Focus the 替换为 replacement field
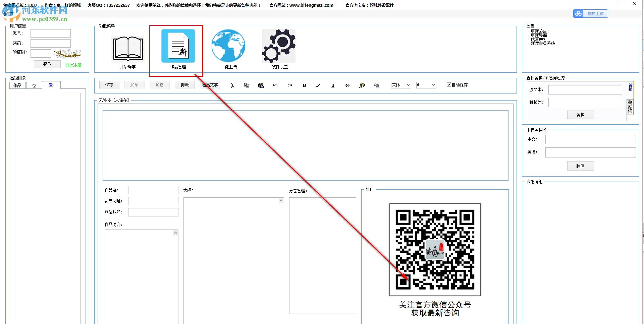Screen dimensions: 644x324 tap(585, 103)
